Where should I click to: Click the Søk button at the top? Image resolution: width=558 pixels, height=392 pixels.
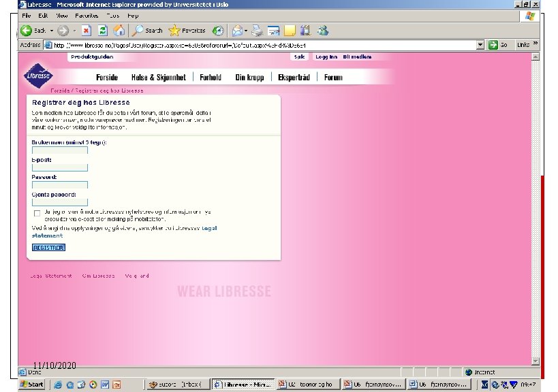pyautogui.click(x=299, y=57)
